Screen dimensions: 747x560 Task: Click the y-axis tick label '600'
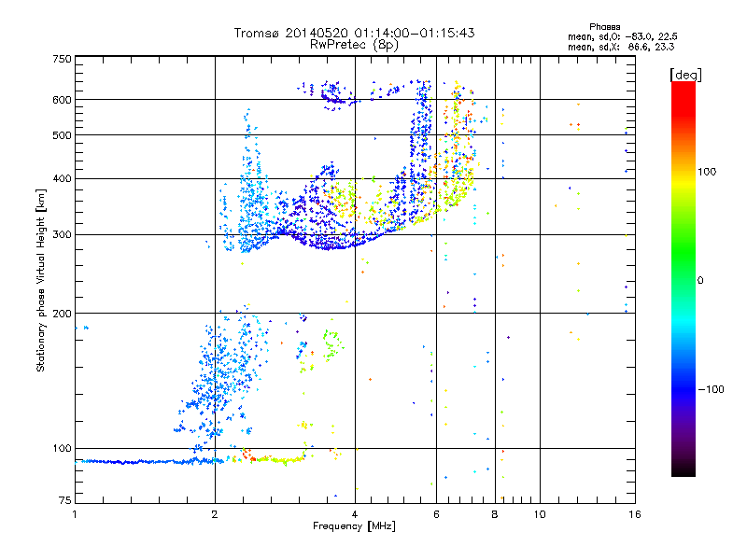[x=62, y=100]
